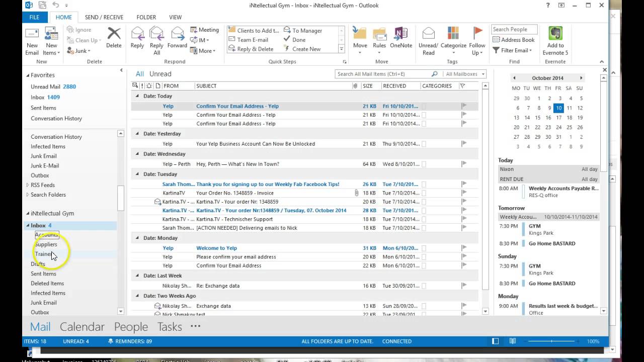The width and height of the screenshot is (644, 362).
Task: Select Create New quick step
Action: point(302,49)
